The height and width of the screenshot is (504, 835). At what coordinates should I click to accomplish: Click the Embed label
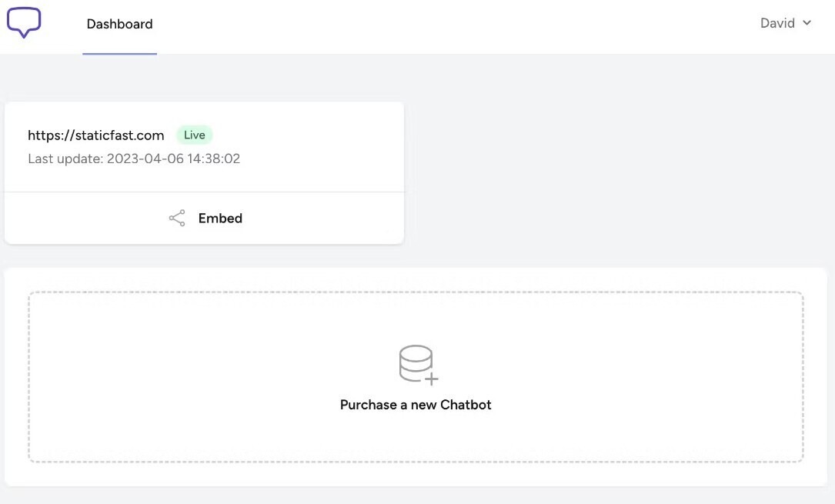(220, 219)
